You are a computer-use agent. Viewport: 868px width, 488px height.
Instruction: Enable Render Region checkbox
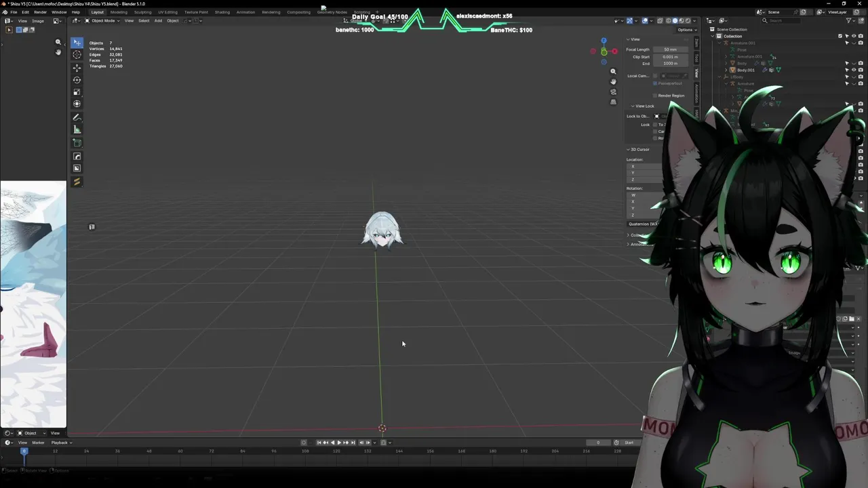[656, 96]
